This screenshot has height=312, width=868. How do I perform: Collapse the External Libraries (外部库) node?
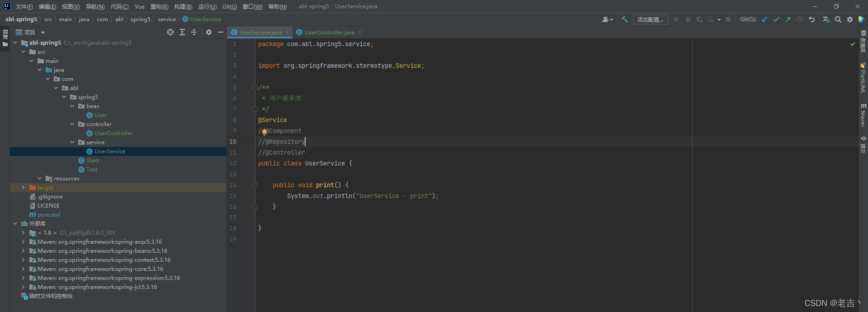pyautogui.click(x=15, y=223)
